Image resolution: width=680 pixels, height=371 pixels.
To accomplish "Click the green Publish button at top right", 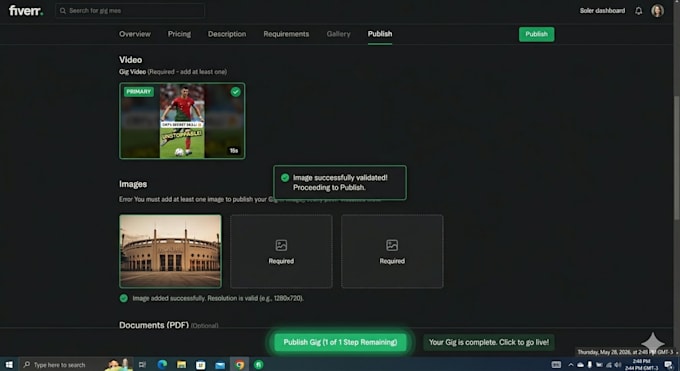I will click(536, 34).
